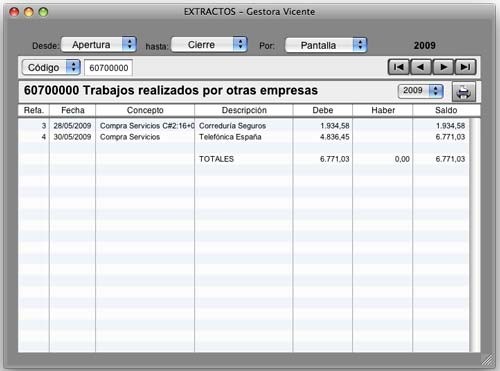The image size is (500, 371).
Task: Open the Por Pantalla dropdown
Action: click(326, 45)
